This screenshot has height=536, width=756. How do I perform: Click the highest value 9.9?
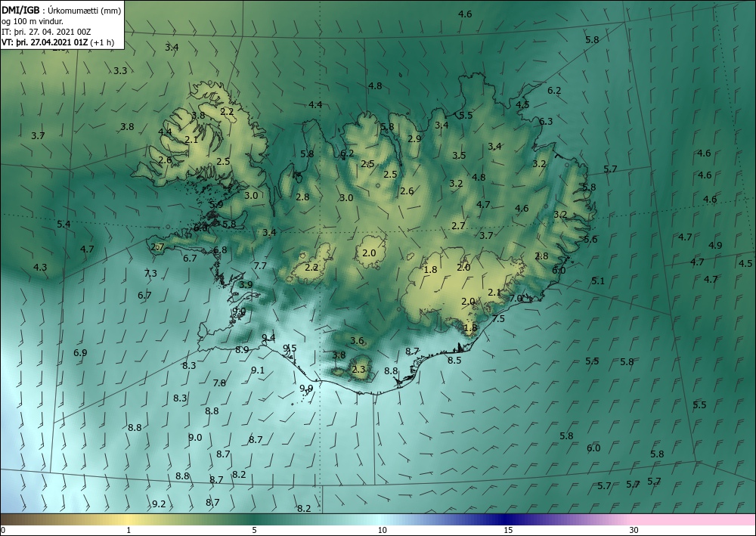[x=306, y=388]
